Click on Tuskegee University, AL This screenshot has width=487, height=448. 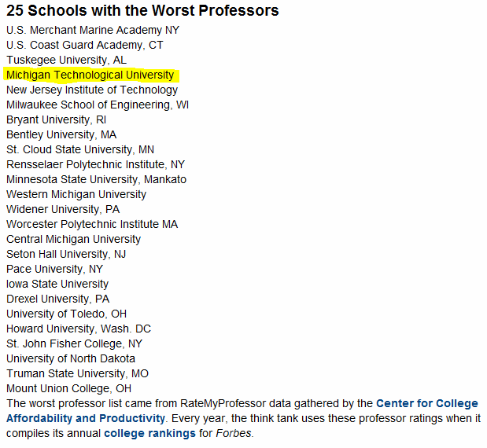click(66, 60)
